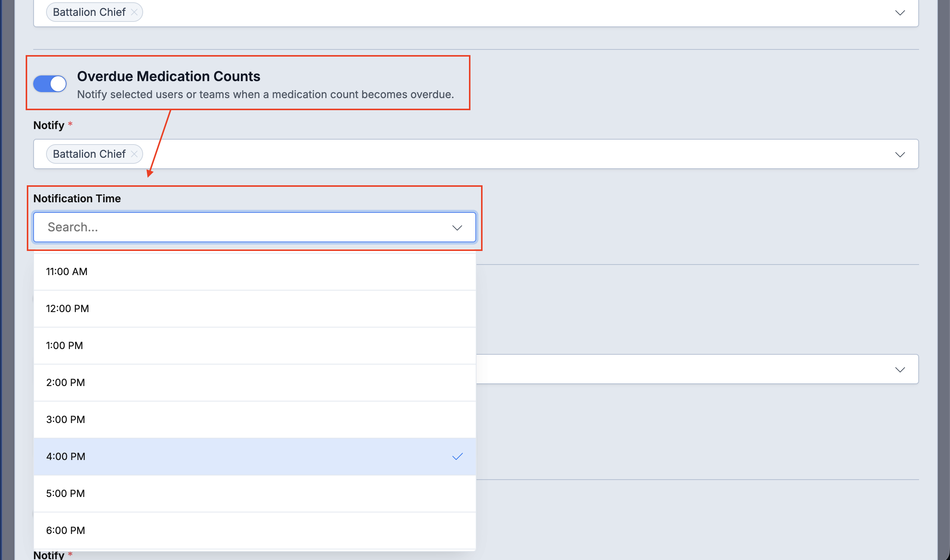This screenshot has width=950, height=560.
Task: Click the Overdue Medication Counts heading
Action: (168, 77)
